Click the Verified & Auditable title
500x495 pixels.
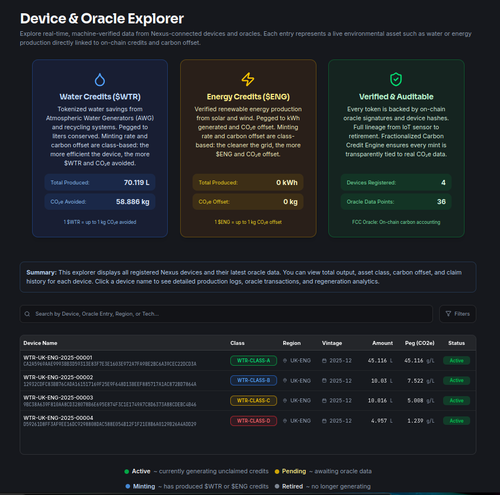[x=396, y=97]
